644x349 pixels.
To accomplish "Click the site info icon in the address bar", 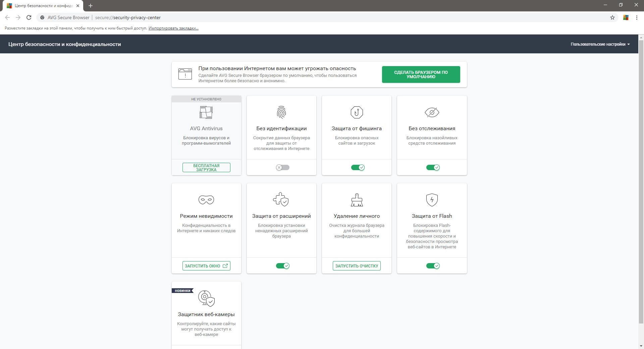I will (x=42, y=17).
